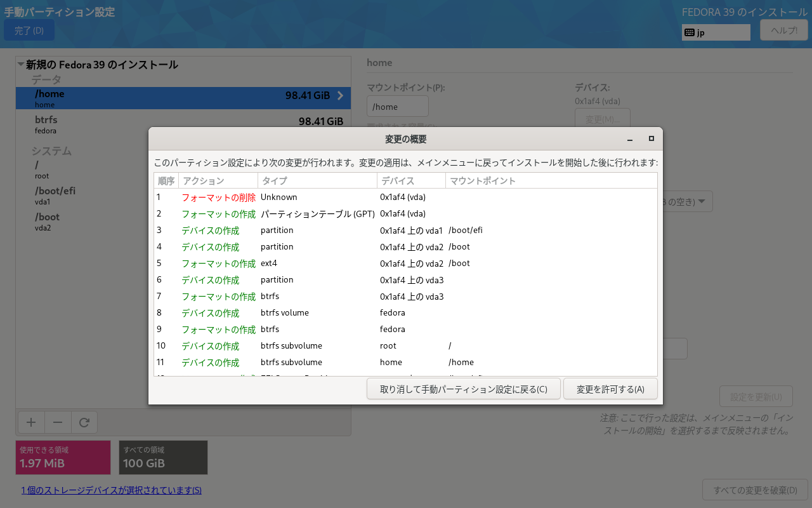The width and height of the screenshot is (812, 508).
Task: Click row 9 フォーマットの作成 action
Action: (x=219, y=330)
